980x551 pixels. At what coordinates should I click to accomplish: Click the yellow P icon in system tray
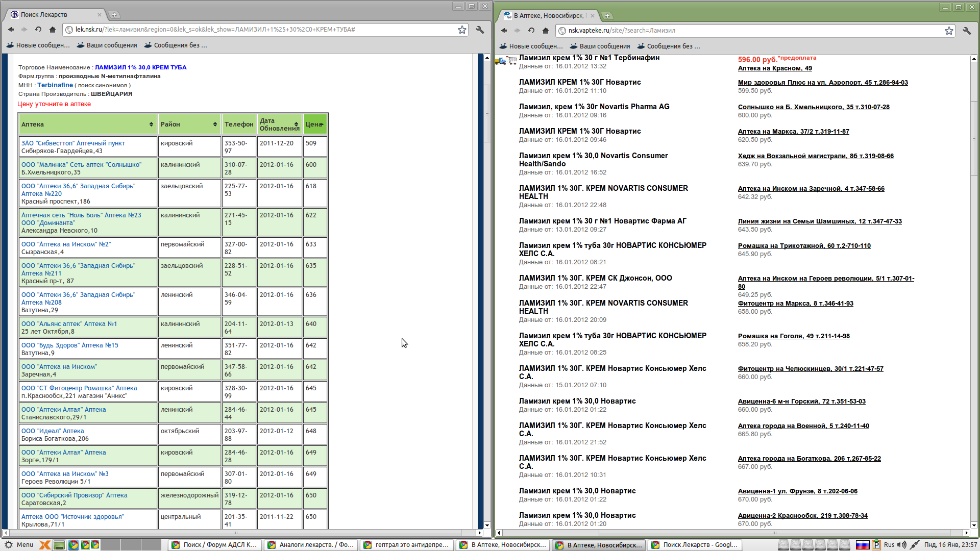coord(876,545)
